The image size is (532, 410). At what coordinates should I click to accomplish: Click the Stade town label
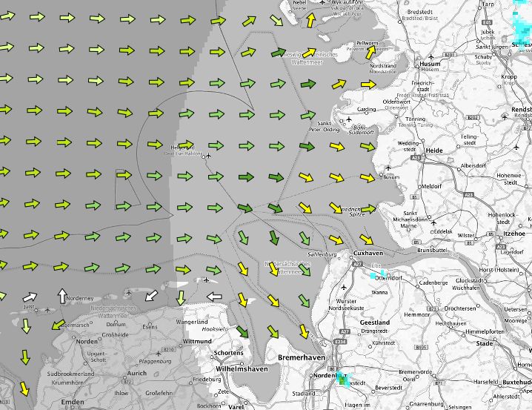pos(485,343)
